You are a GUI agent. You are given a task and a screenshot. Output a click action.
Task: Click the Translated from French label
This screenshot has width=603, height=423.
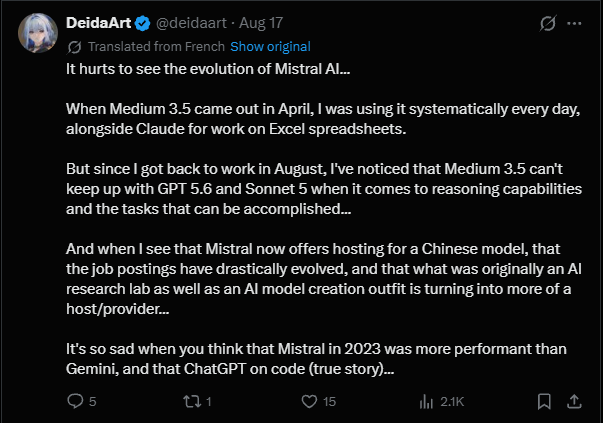click(156, 47)
